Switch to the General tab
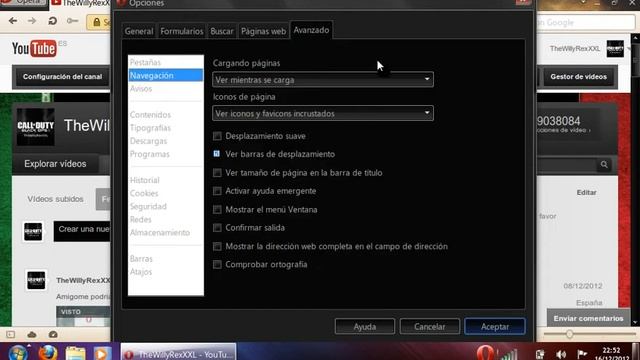This screenshot has width=640, height=360. point(139,31)
